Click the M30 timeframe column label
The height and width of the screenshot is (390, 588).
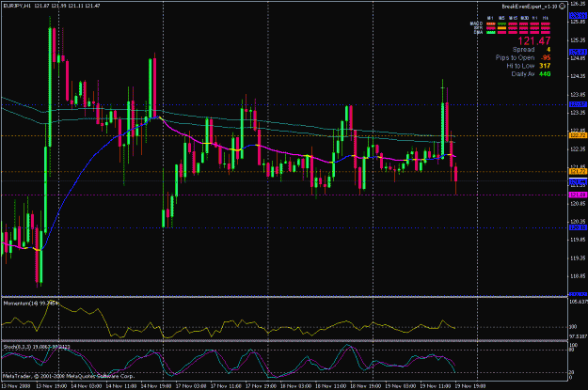pos(524,18)
